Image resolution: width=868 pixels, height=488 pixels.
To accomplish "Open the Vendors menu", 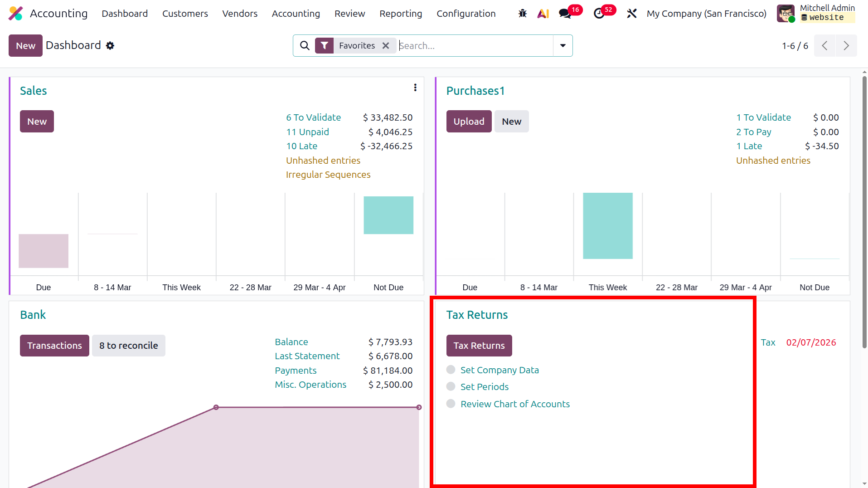I will [240, 14].
